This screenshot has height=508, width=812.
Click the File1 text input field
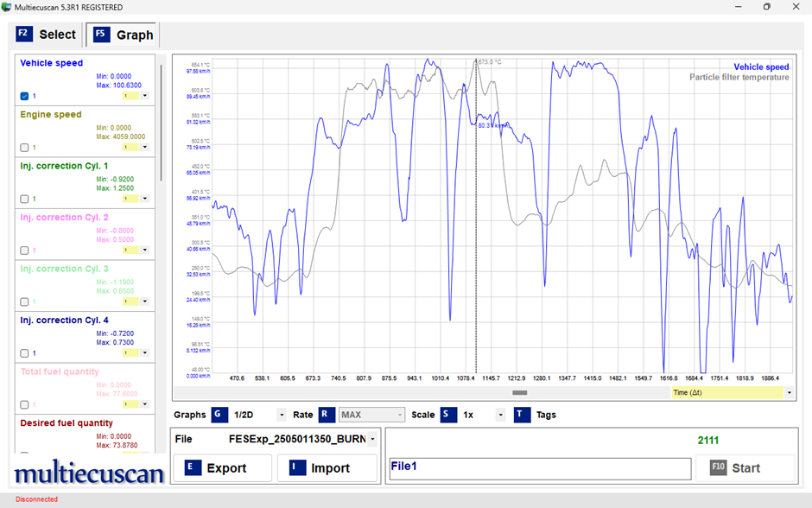point(540,468)
